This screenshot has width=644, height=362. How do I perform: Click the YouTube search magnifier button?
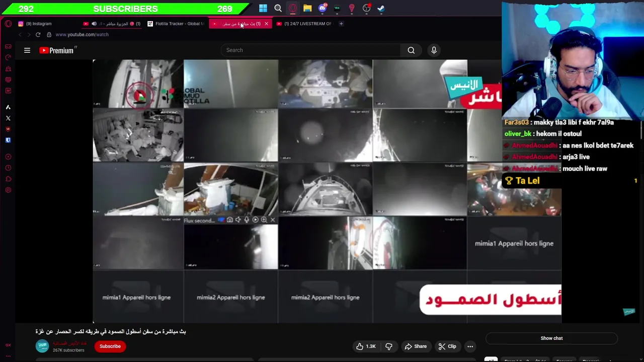(411, 50)
